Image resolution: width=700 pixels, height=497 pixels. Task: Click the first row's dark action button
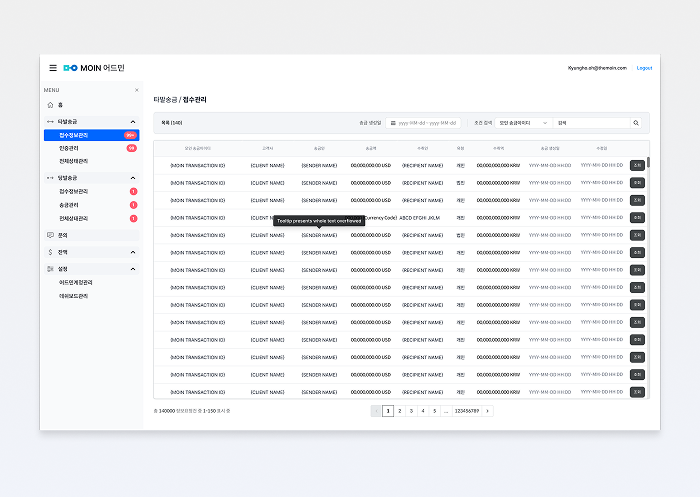637,165
